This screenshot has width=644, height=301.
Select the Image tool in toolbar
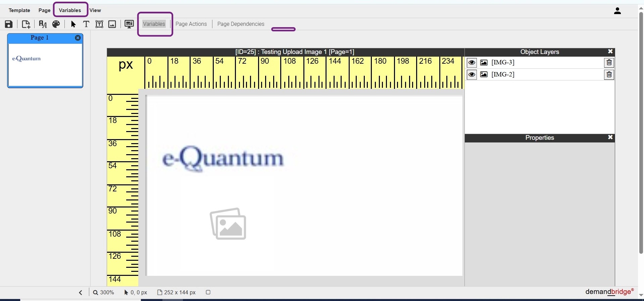click(112, 24)
